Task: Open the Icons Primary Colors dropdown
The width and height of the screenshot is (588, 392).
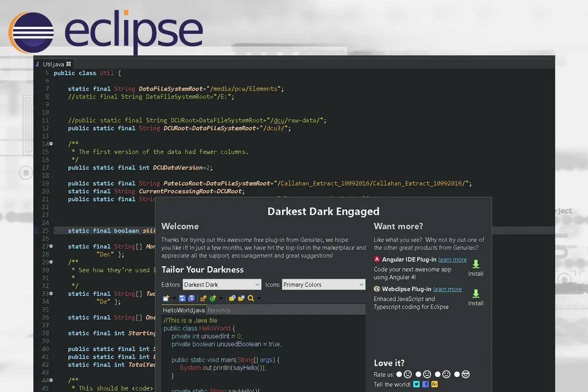Action: click(324, 285)
